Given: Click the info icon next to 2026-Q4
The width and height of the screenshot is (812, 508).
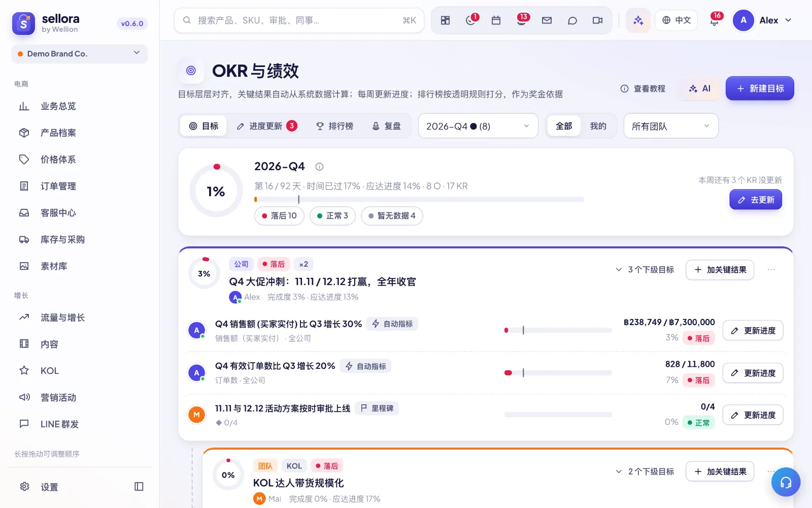Looking at the screenshot, I should (x=319, y=167).
